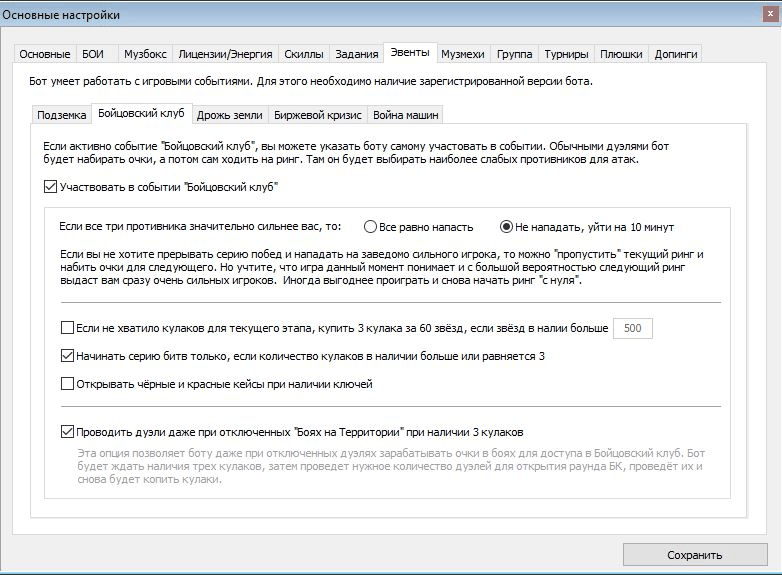Open the Музбокс tab
The image size is (782, 575).
145,54
